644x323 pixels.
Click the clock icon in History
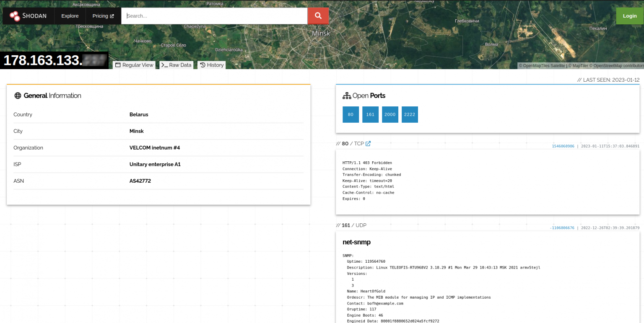pyautogui.click(x=203, y=65)
